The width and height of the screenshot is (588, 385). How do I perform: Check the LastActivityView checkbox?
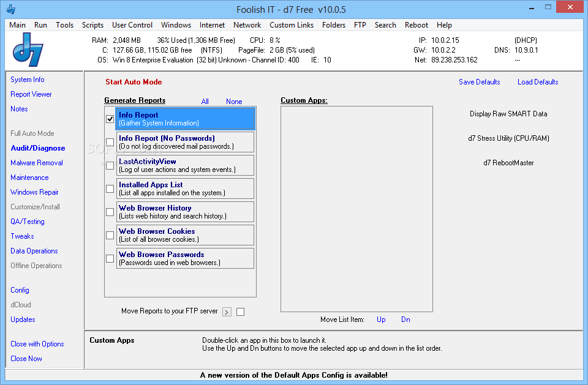point(110,165)
